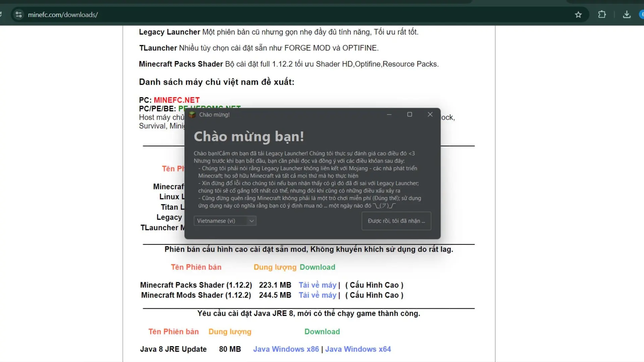Click the 223.1 MB size value
Image resolution: width=644 pixels, height=362 pixels.
pyautogui.click(x=275, y=285)
